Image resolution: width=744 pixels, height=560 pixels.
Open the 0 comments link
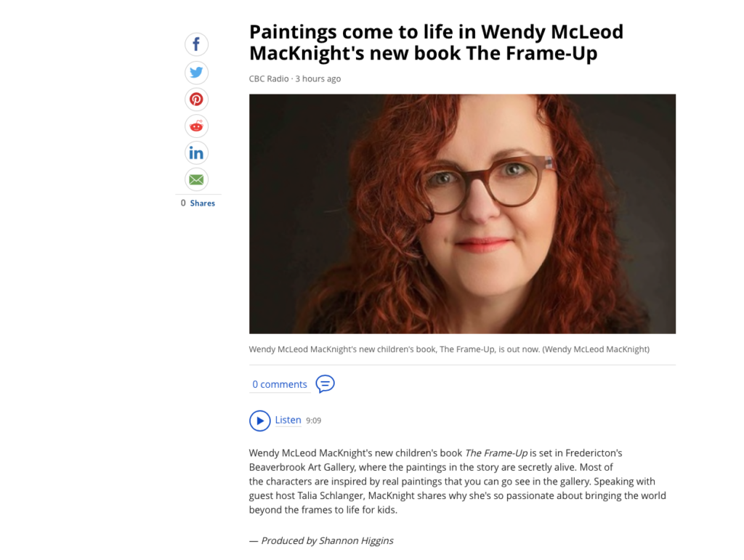(280, 384)
